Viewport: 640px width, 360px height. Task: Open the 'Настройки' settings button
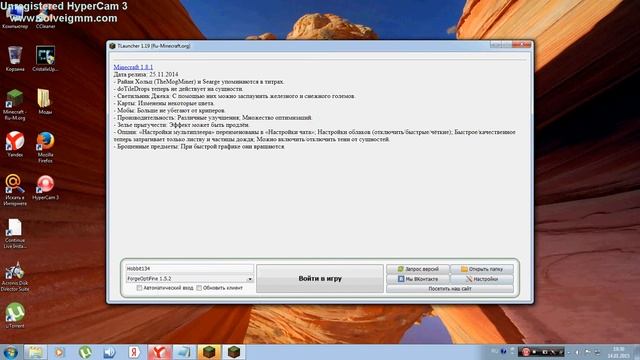(x=482, y=279)
